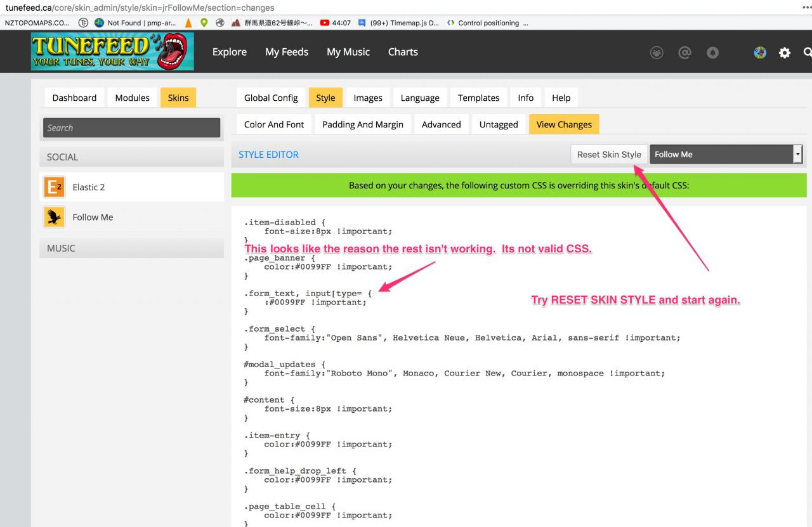This screenshot has height=527, width=812.
Task: Go to My Music
Action: click(348, 52)
